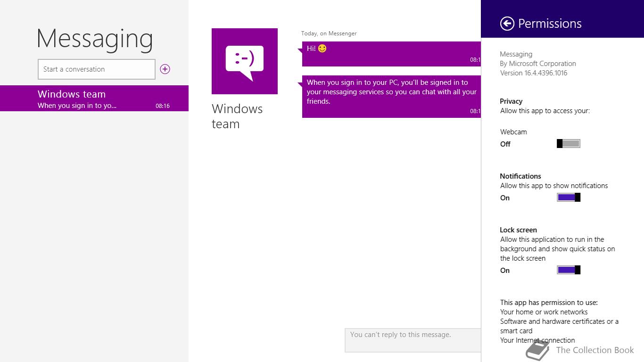Click the smiley emoji in Hi! message
644x362 pixels.
coord(322,49)
